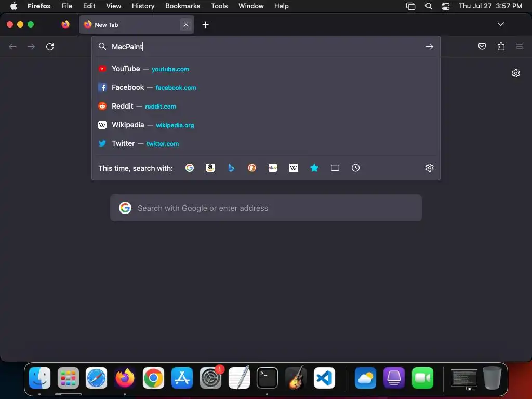Open Finder from the Dock
Screen dimensions: 532x399
39,378
